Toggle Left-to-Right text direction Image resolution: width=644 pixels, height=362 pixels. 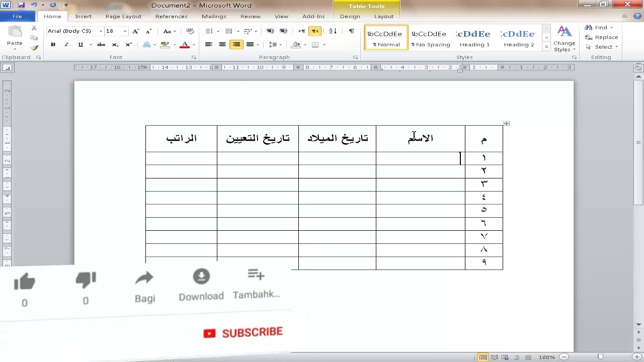(x=302, y=31)
